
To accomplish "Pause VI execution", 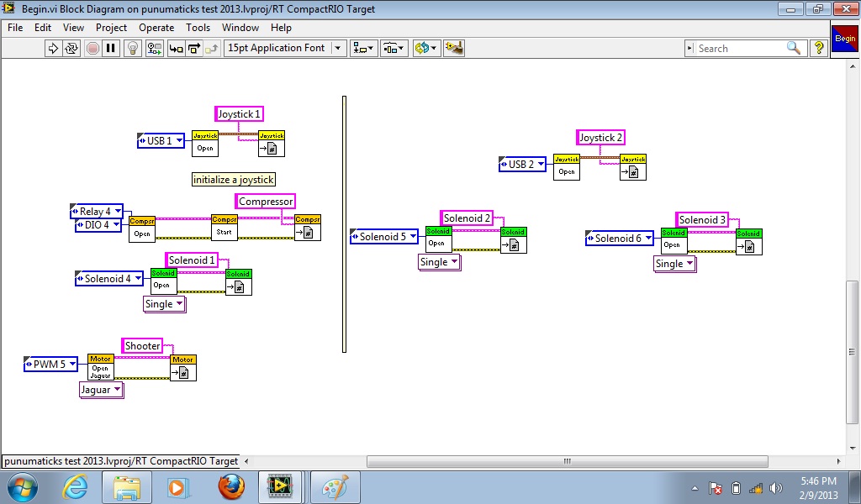I will click(110, 48).
